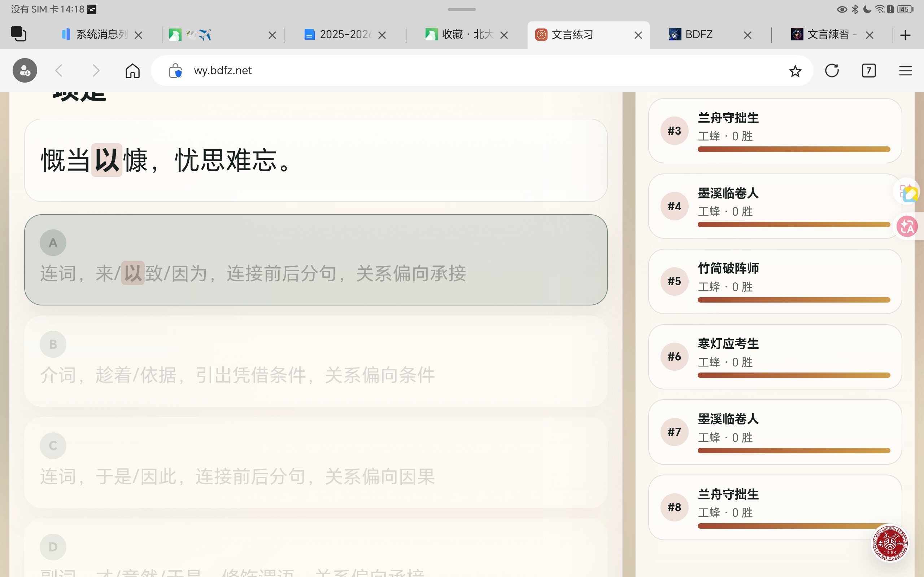Open the multi-window icon at top left

pyautogui.click(x=18, y=34)
